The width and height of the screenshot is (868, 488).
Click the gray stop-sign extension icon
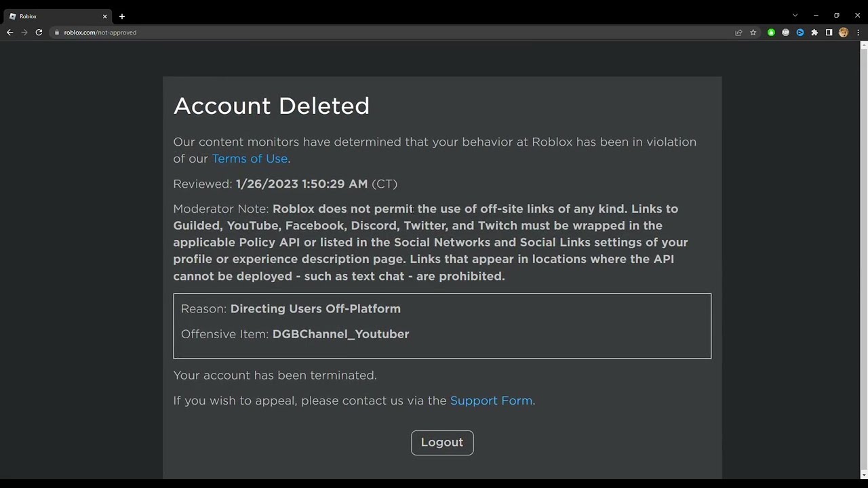click(785, 33)
